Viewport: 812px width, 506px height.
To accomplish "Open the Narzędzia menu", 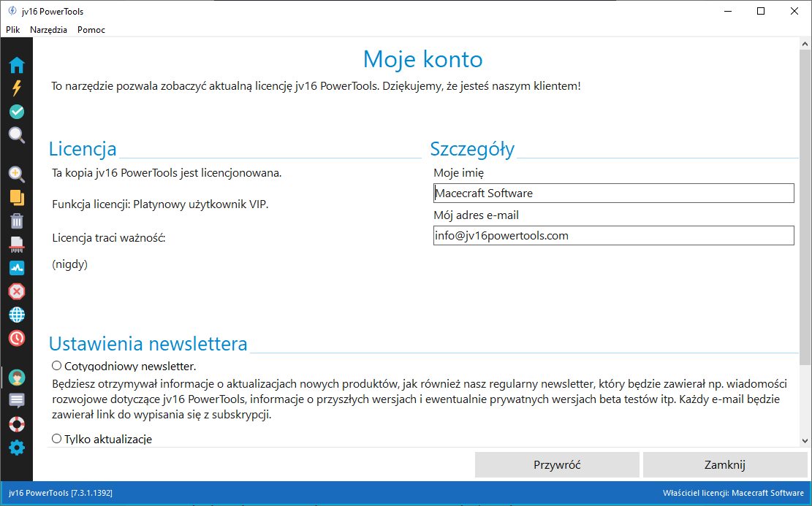I will click(49, 29).
